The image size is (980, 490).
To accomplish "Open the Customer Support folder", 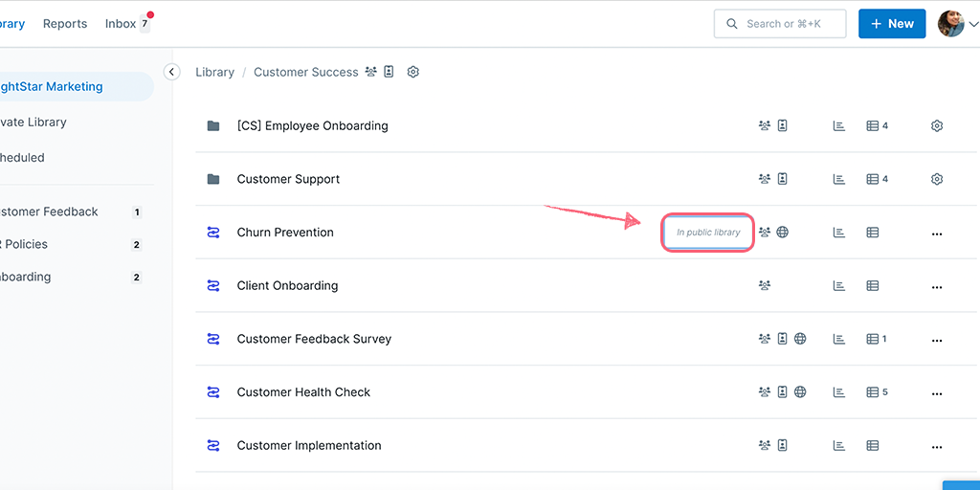I will click(x=288, y=179).
